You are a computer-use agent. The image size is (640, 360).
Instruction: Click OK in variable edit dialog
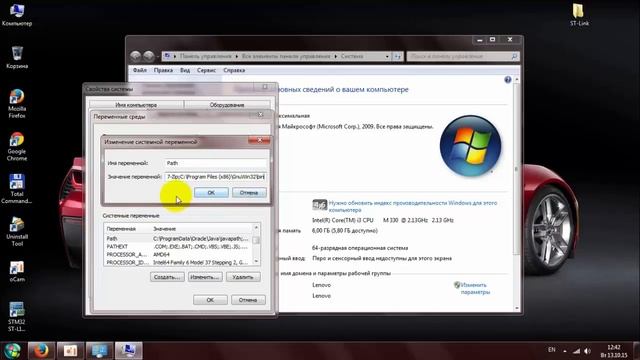tap(211, 193)
